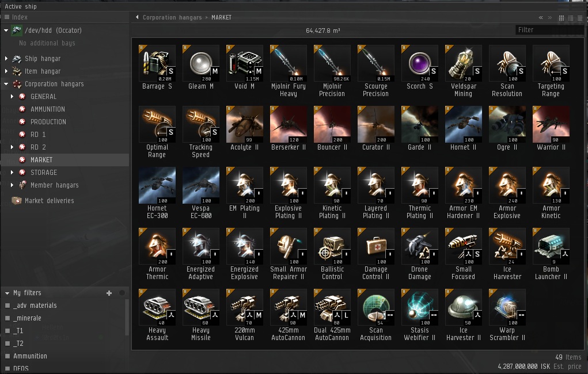
Task: Toggle the _T1 filter checkbox
Action: (x=7, y=331)
